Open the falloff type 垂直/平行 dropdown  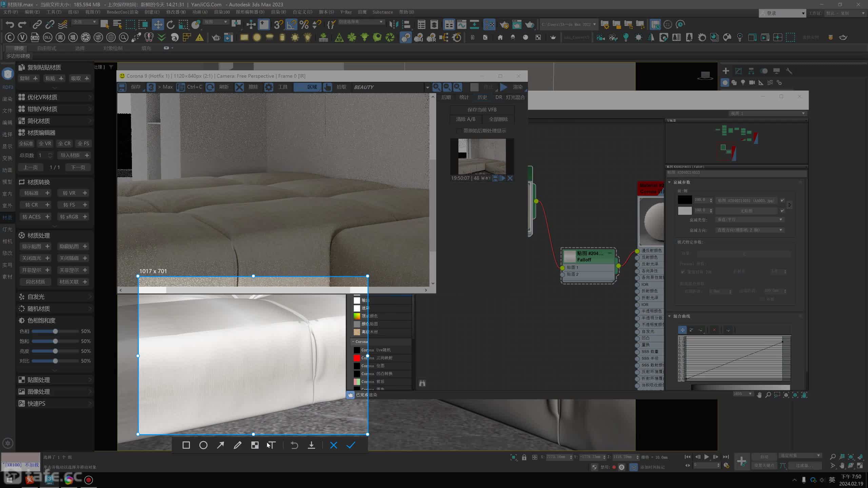click(750, 220)
